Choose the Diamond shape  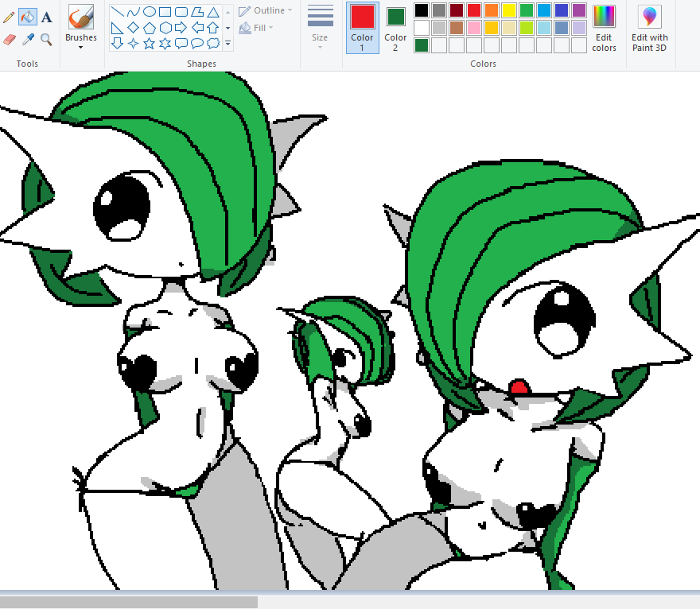pyautogui.click(x=133, y=28)
